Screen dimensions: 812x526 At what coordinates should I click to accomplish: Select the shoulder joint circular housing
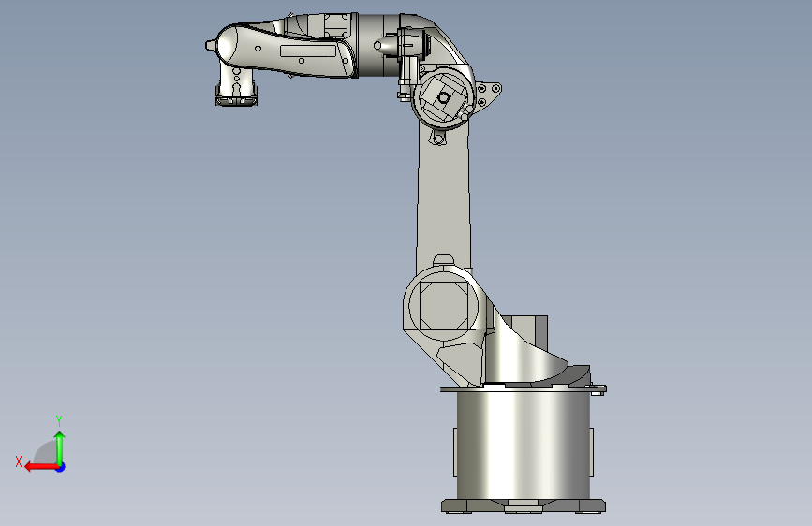(x=443, y=304)
